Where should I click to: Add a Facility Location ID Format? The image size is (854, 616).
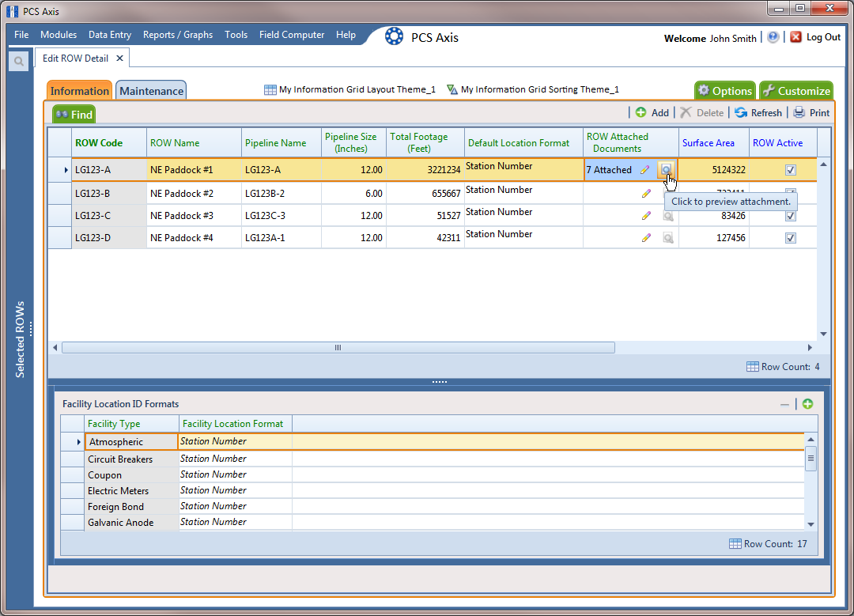[x=807, y=403]
